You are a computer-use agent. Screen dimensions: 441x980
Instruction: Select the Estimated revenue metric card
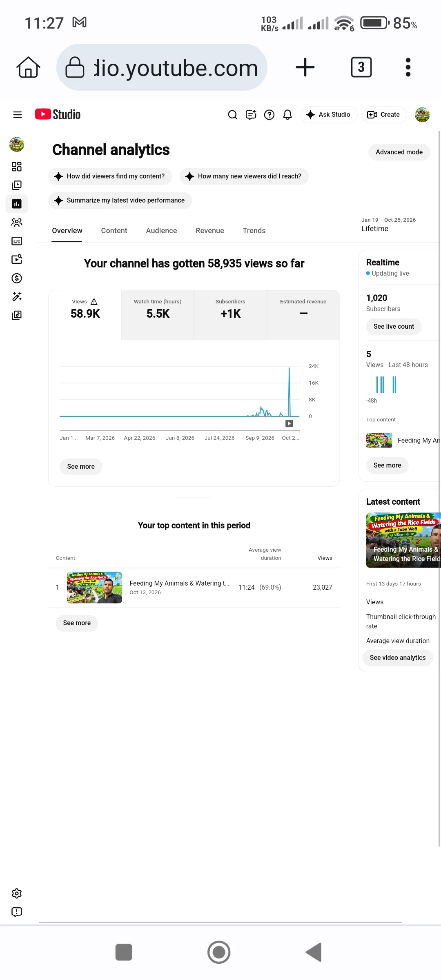click(303, 315)
